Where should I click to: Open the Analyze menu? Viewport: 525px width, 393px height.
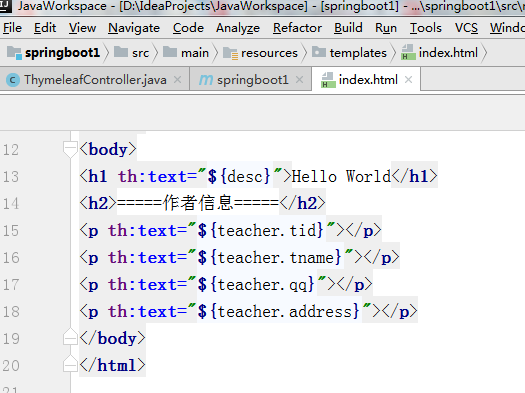(238, 28)
